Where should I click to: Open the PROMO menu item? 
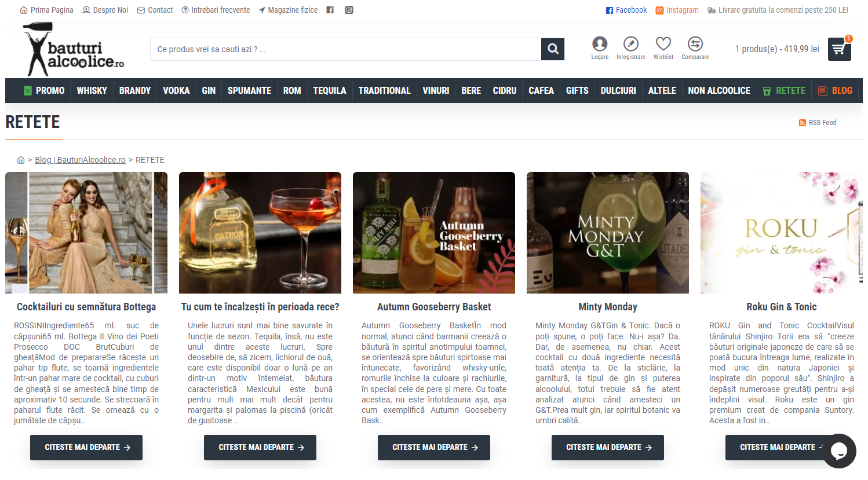point(44,90)
